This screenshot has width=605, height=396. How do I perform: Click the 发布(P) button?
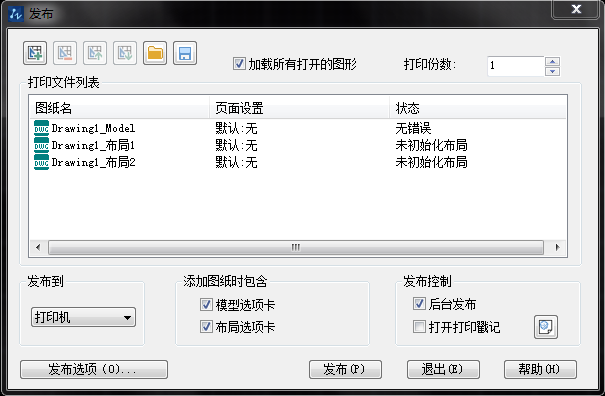coord(345,369)
